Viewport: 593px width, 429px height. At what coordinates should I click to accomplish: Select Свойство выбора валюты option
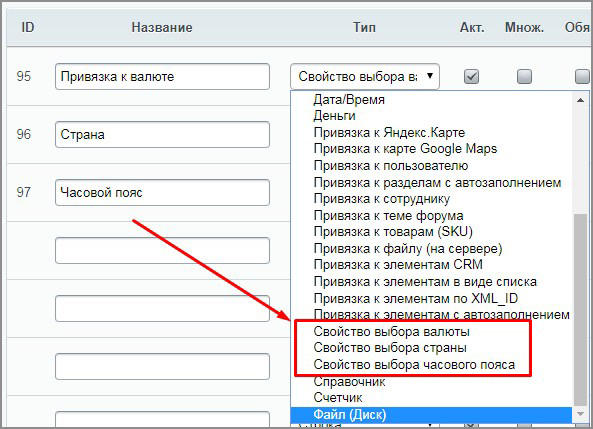point(391,331)
